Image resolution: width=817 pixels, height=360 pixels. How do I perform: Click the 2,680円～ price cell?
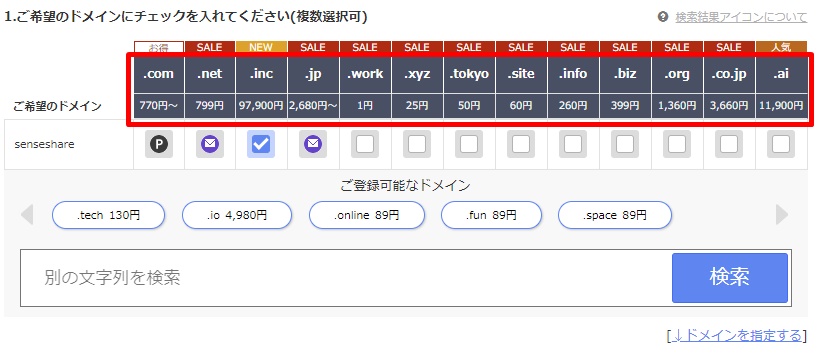coord(313,106)
